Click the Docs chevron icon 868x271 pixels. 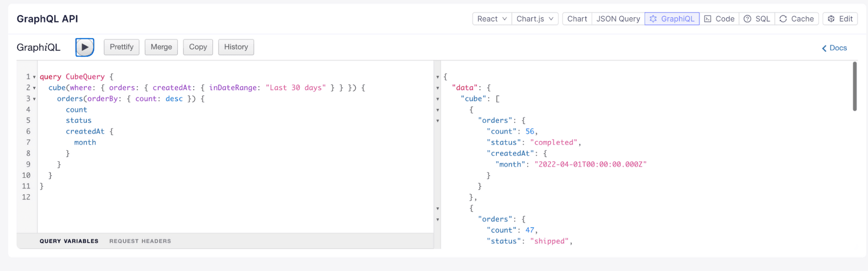(x=824, y=48)
